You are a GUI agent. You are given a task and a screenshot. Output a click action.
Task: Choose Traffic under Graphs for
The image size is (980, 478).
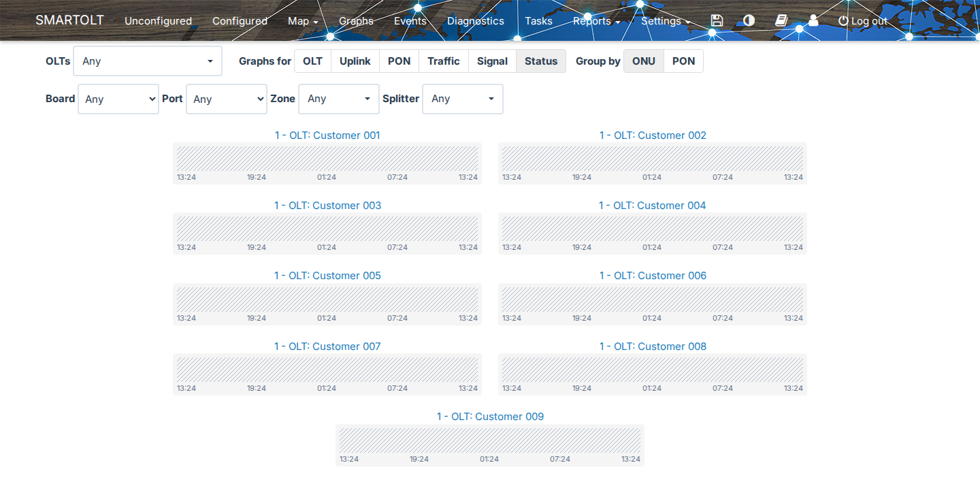click(x=444, y=61)
